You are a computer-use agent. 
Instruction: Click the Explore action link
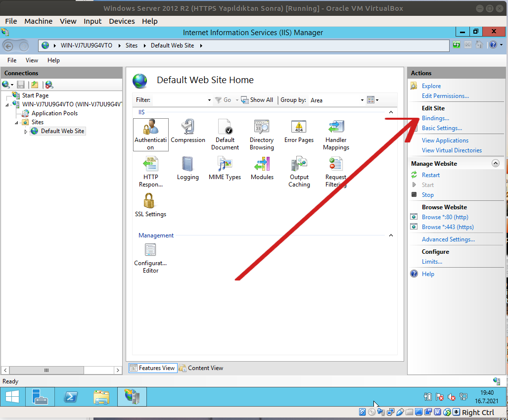[431, 86]
